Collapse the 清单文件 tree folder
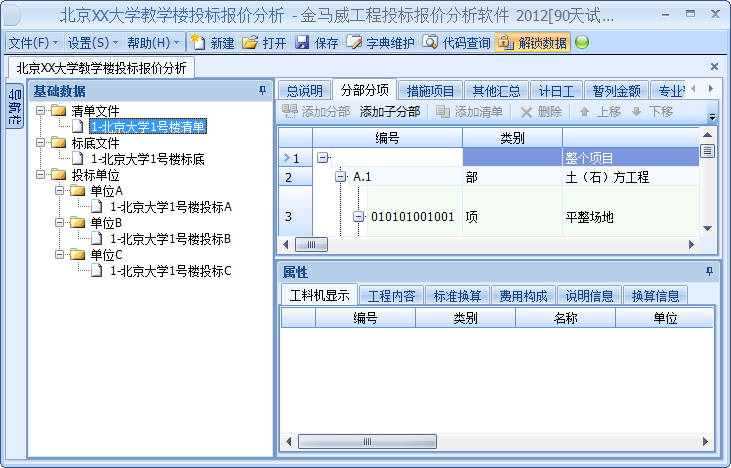The image size is (731, 468). point(41,110)
